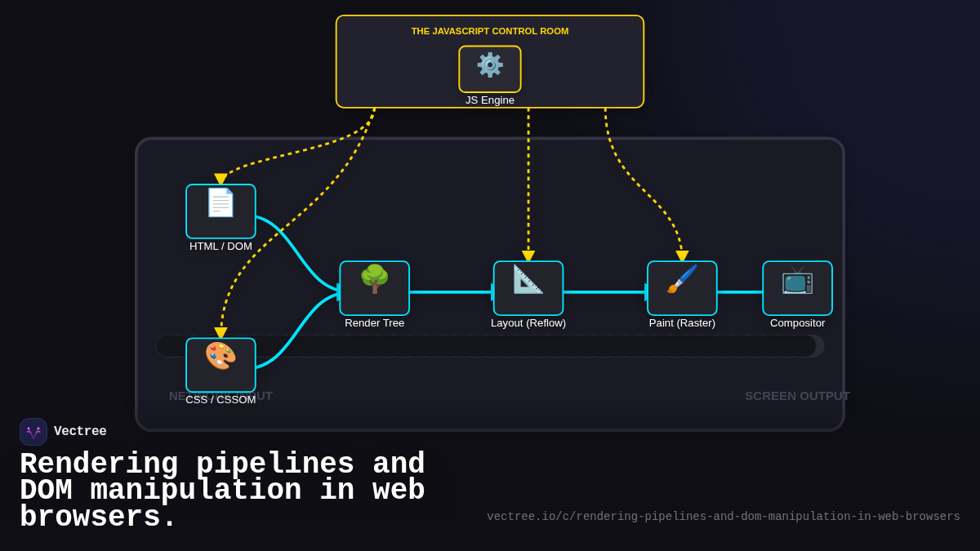
Task: Click the HTML / DOM document icon
Action: pyautogui.click(x=220, y=211)
